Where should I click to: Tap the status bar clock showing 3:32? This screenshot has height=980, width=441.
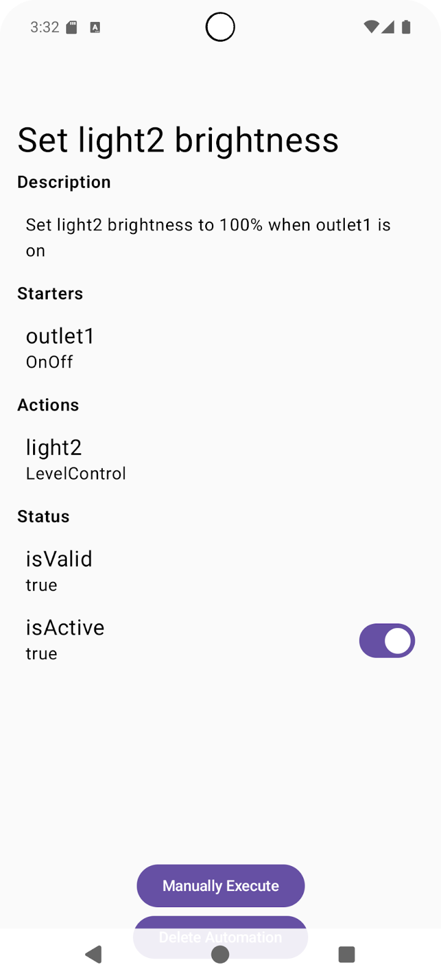pyautogui.click(x=45, y=27)
